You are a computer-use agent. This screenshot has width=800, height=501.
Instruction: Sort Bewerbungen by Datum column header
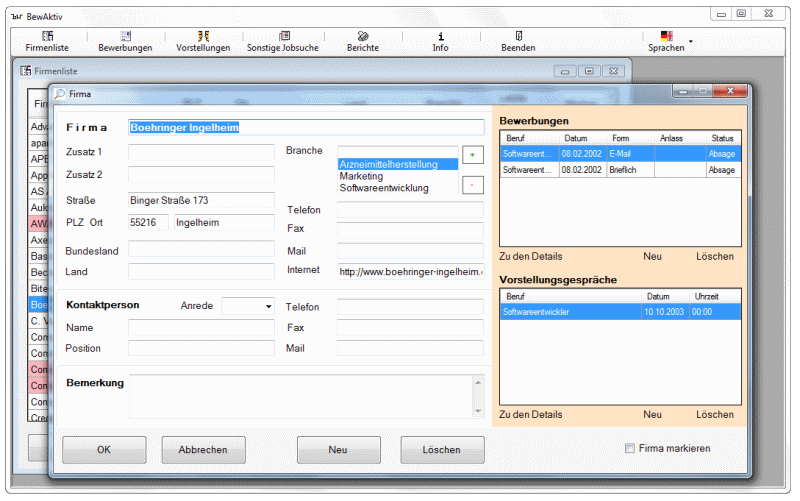[583, 138]
